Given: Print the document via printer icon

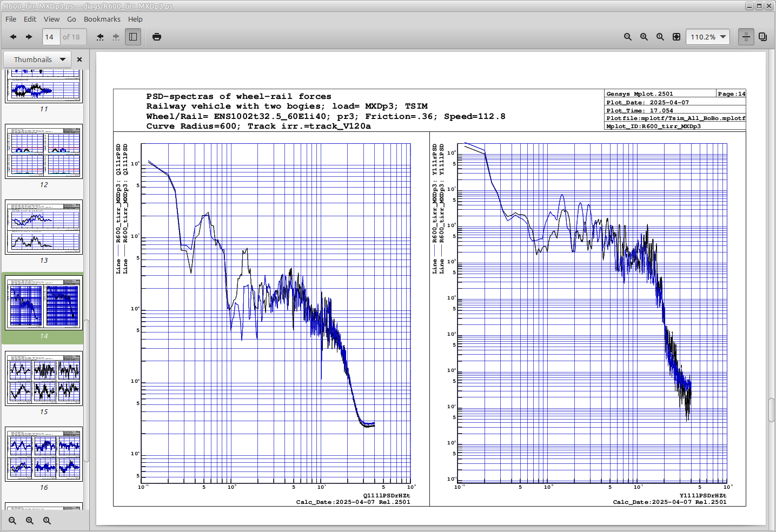Looking at the screenshot, I should [157, 37].
